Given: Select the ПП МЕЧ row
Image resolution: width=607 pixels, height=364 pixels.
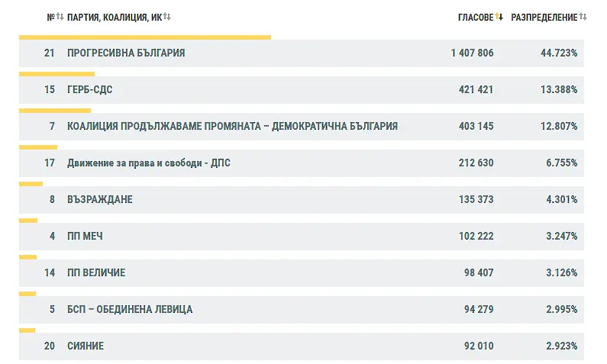Looking at the screenshot, I should [85, 237].
